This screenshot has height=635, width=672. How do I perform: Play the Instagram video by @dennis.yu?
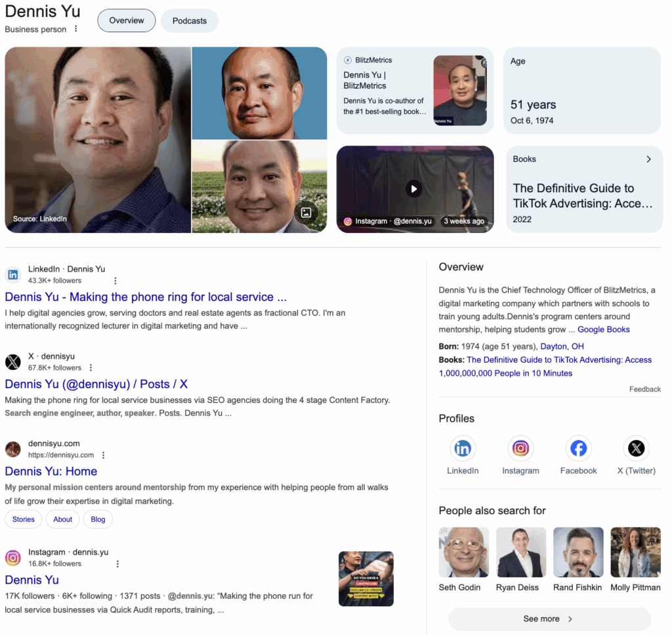pyautogui.click(x=413, y=189)
